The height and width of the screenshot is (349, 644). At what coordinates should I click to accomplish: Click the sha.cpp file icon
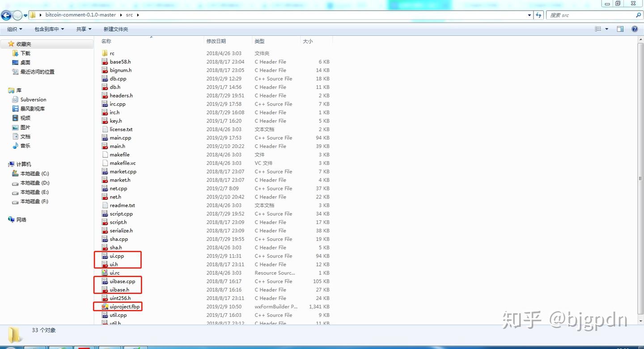tap(105, 239)
